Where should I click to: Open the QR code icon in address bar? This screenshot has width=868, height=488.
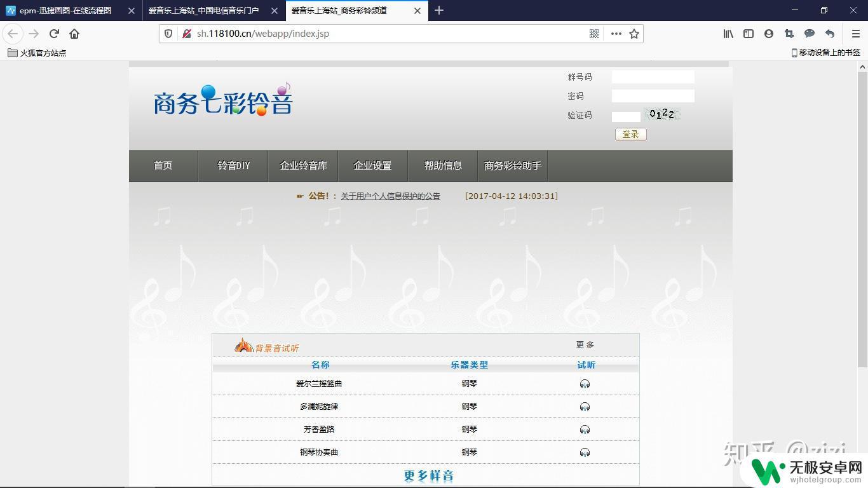pos(594,34)
